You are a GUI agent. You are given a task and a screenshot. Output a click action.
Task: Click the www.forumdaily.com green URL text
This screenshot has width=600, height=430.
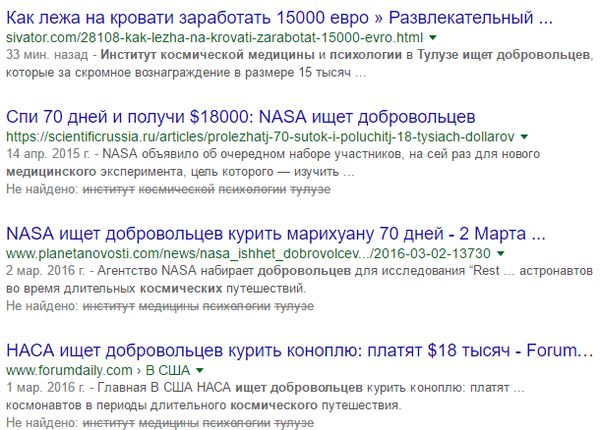67,372
